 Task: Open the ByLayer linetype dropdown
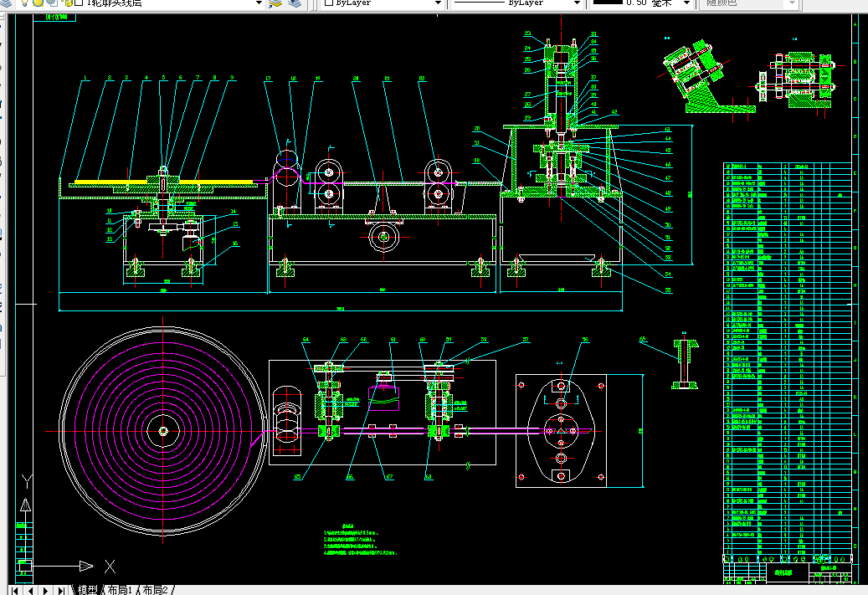coord(577,3)
